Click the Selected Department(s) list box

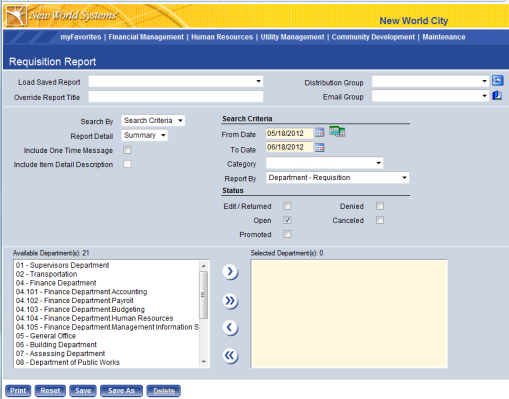[x=349, y=314]
